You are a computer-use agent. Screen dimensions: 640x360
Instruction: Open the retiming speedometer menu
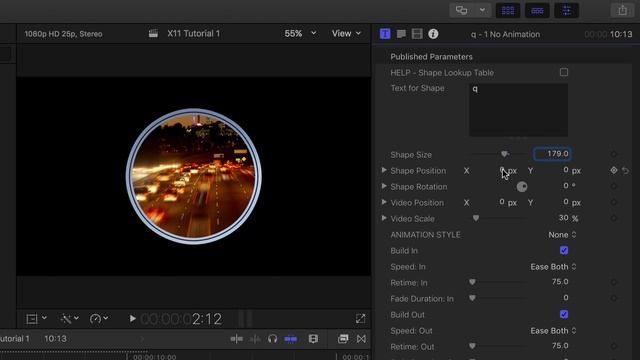99,319
